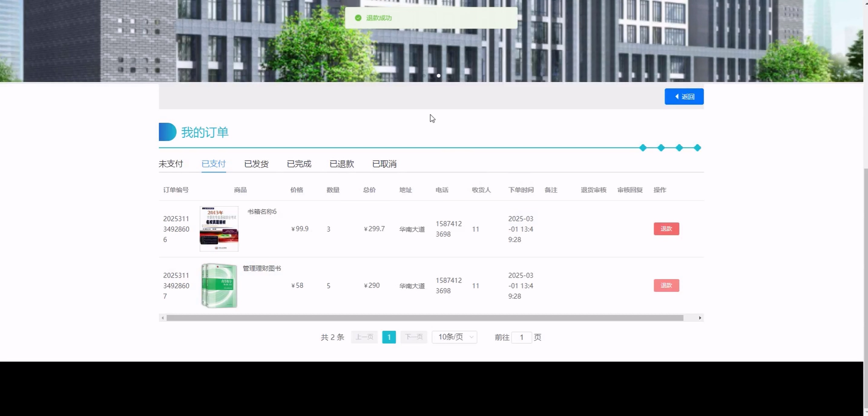Open the 书籍名称6 book cover thumbnail
Viewport: 868px width, 416px height.
click(219, 229)
